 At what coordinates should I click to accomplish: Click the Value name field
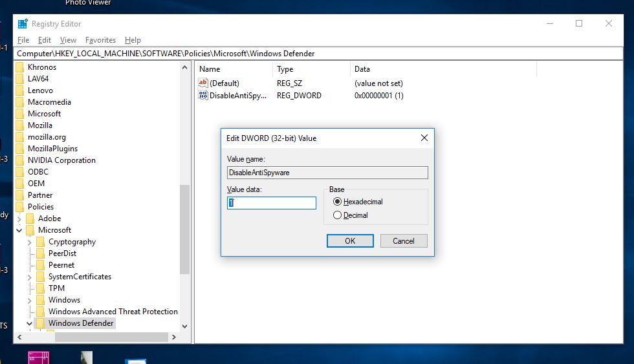click(x=327, y=173)
